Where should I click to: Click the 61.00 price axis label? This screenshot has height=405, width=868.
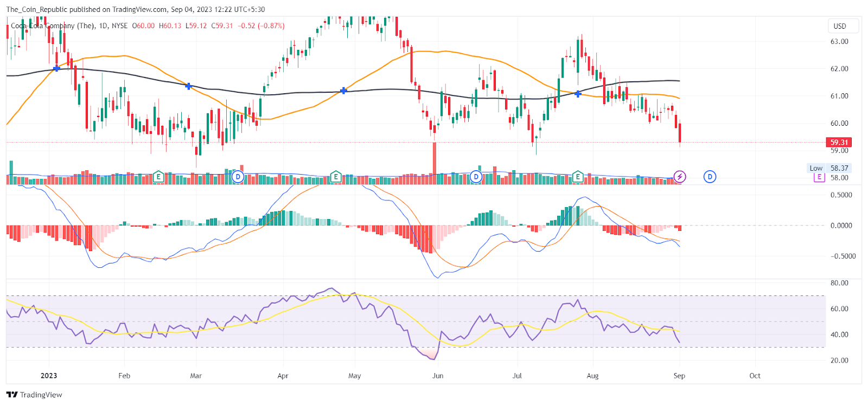click(x=839, y=96)
